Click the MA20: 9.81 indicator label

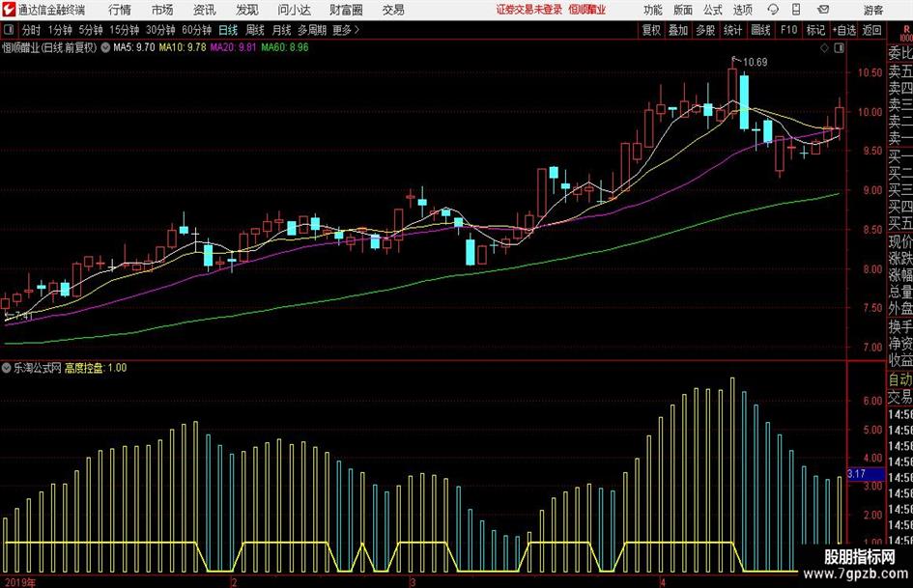coord(234,47)
